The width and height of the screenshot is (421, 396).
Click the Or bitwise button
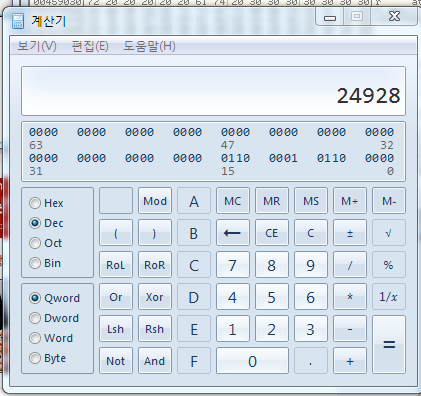(116, 297)
